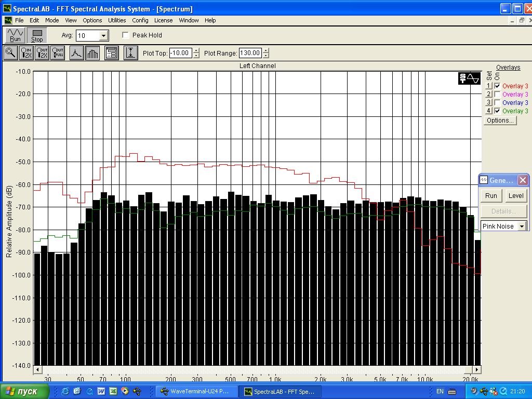Click the SpectraLAB application icon in the title bar
This screenshot has width=532, height=399.
click(7, 8)
